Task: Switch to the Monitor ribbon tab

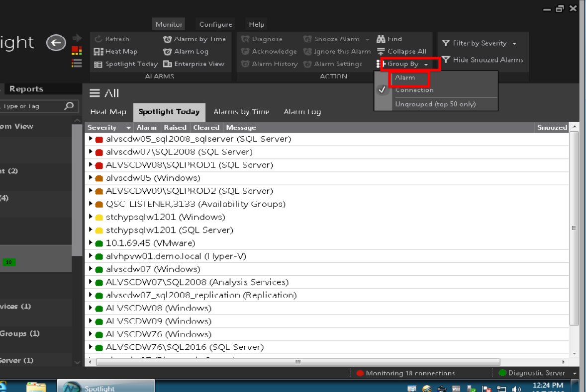Action: tap(169, 24)
